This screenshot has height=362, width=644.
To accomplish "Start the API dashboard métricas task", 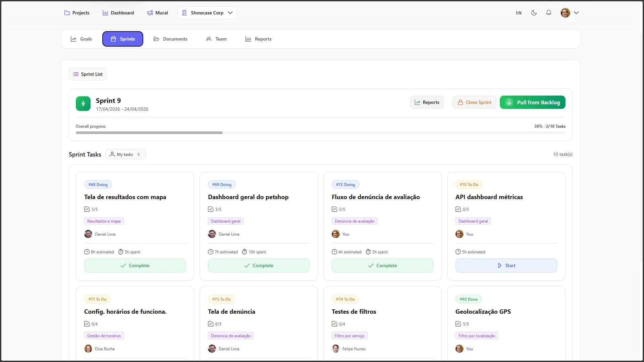I will point(506,265).
